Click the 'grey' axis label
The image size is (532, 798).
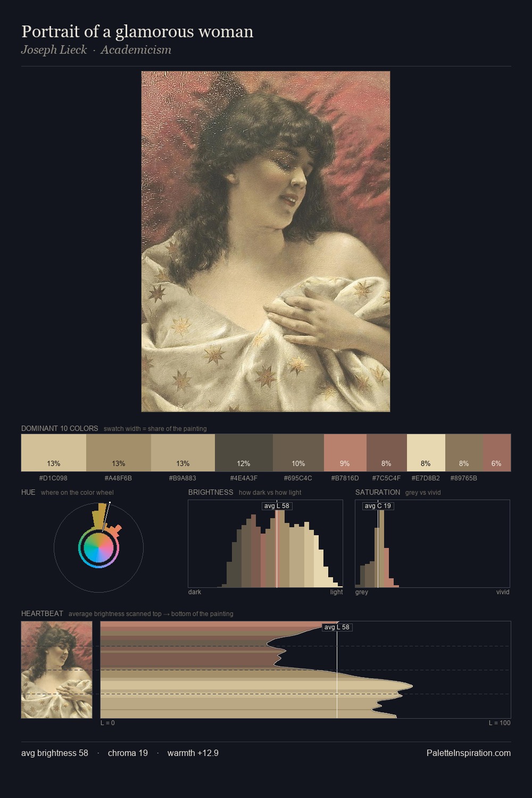[x=362, y=592]
